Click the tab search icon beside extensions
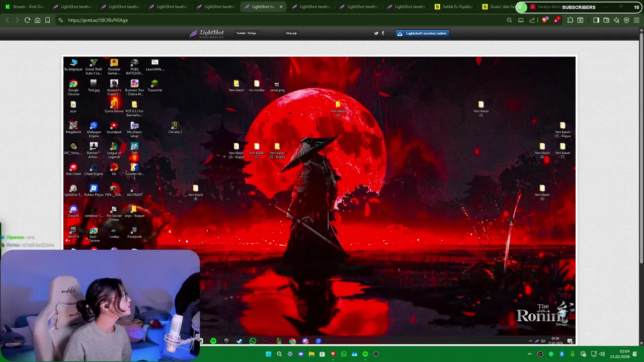 (x=580, y=20)
